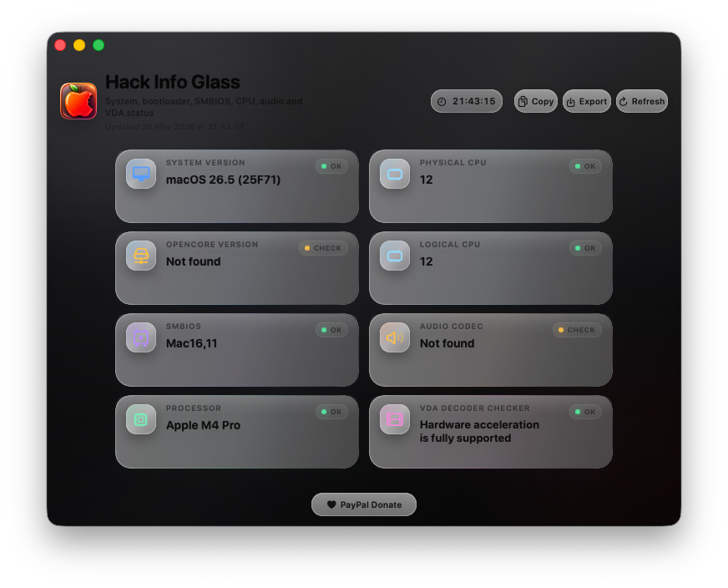
Task: Click the System Version monitor icon
Action: coord(141,174)
